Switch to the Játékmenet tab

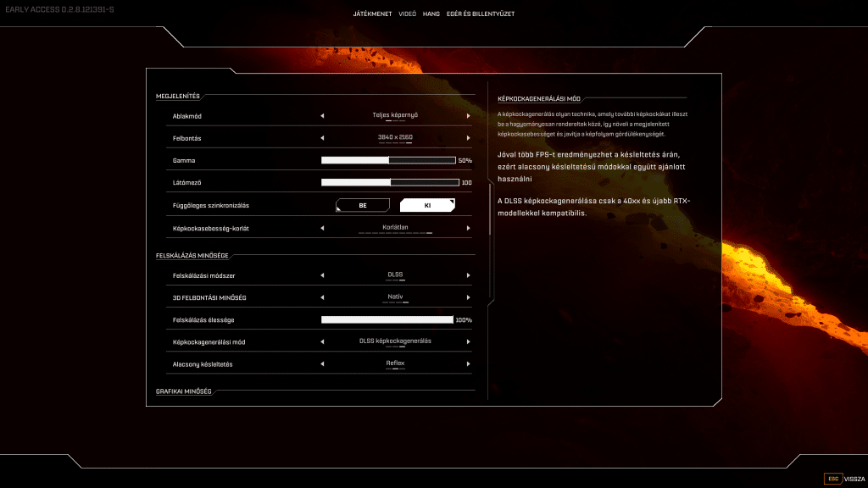pos(373,14)
